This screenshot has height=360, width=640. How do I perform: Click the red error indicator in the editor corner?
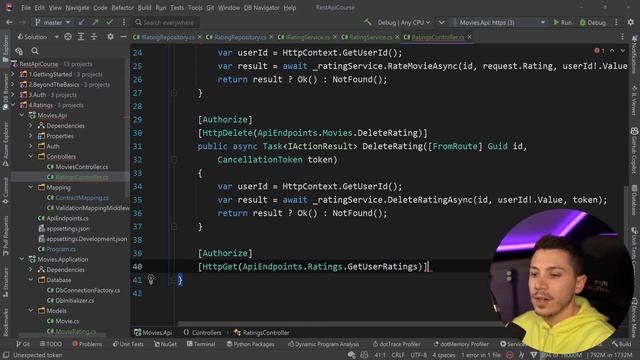(599, 51)
